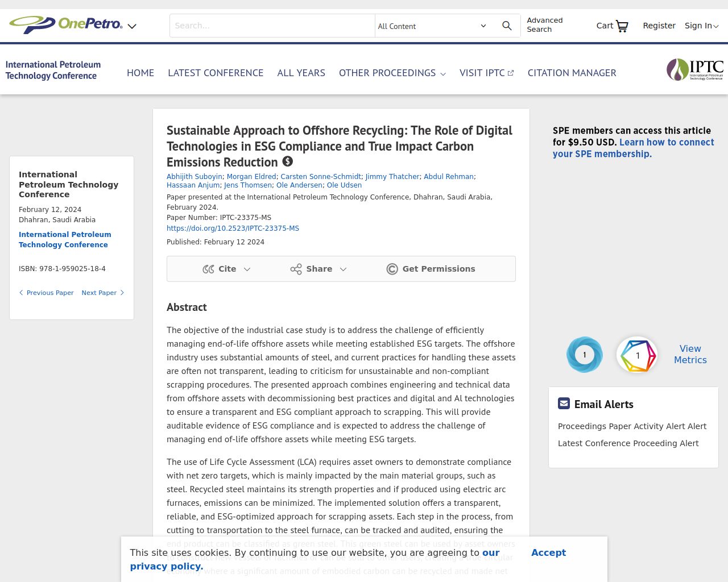This screenshot has height=582, width=728.
Task: Go to International Petroleum Technology Conference header logo
Action: pos(53,70)
